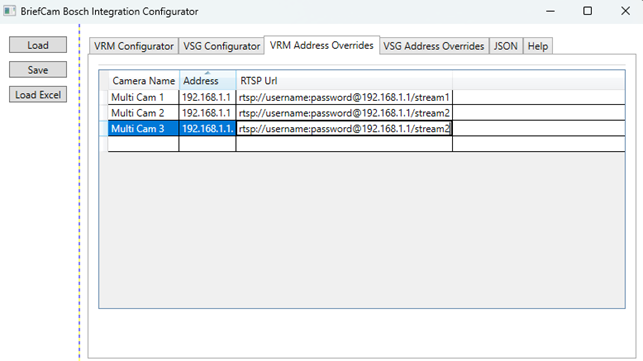Viewport: 643px width, 361px height.
Task: Select the Multi Cam 1 name cell
Action: tap(143, 97)
